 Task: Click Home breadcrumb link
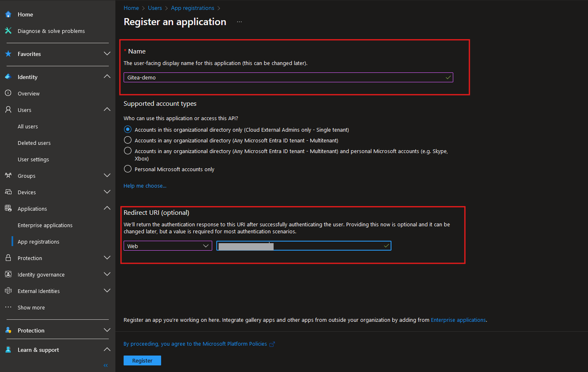131,8
